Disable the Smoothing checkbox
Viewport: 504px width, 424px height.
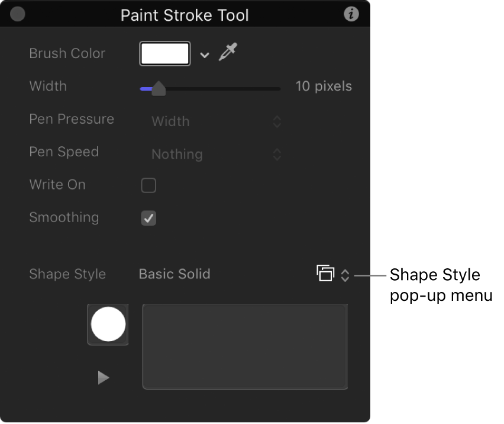pyautogui.click(x=148, y=218)
